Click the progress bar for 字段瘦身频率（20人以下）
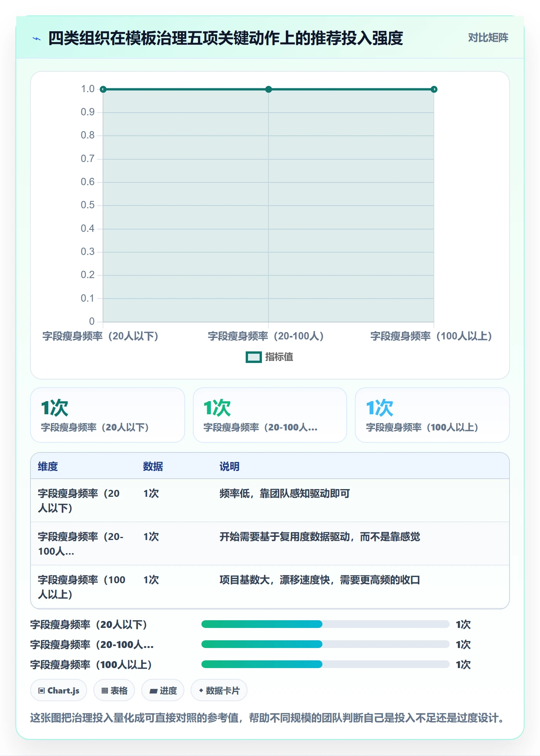This screenshot has width=540, height=756. [x=325, y=624]
